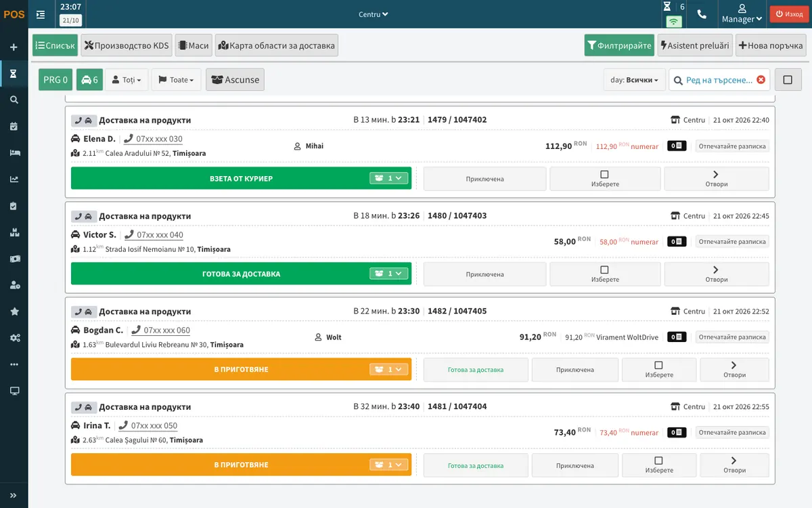
Task: Open the bed icon in left sidebar
Action: 14,152
